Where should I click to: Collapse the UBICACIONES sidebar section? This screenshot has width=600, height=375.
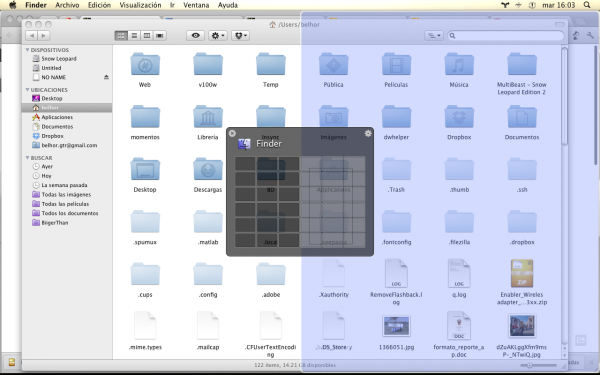[x=27, y=90]
